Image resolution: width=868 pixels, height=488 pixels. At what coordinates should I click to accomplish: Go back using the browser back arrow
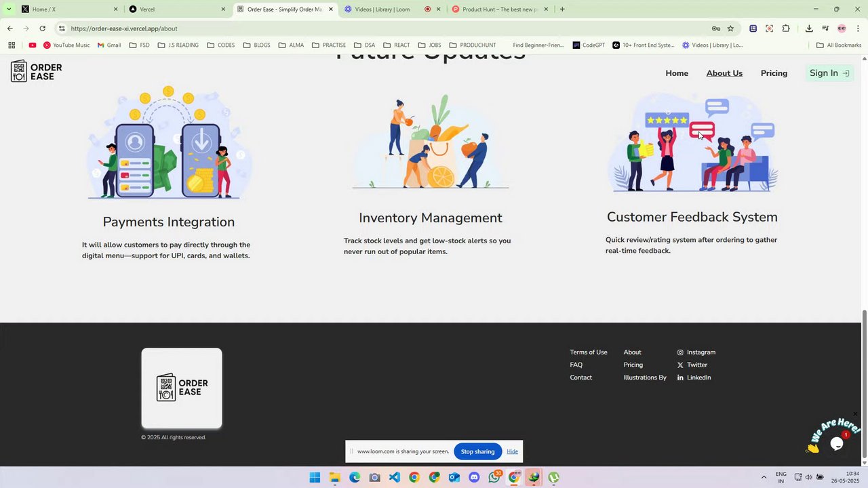(x=9, y=28)
